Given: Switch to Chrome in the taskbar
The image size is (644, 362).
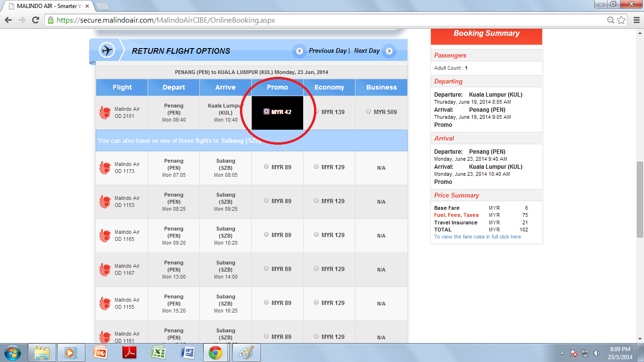Looking at the screenshot, I should coord(216,353).
